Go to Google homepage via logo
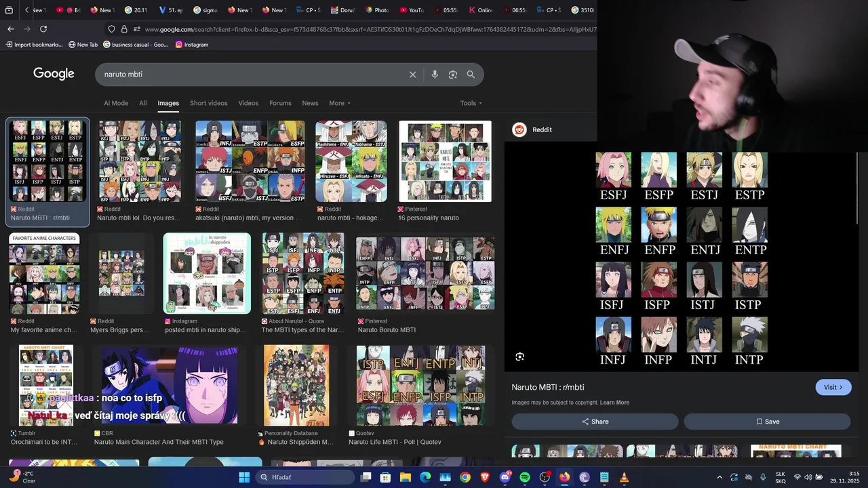 pyautogui.click(x=54, y=74)
